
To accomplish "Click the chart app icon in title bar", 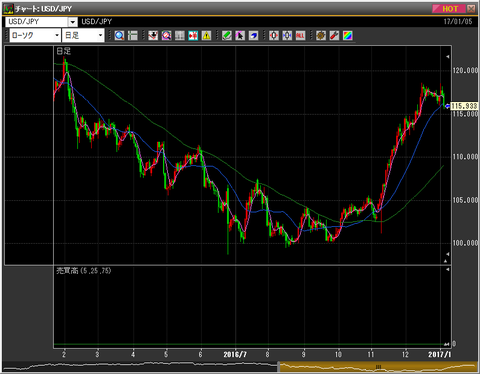I will pos(8,8).
